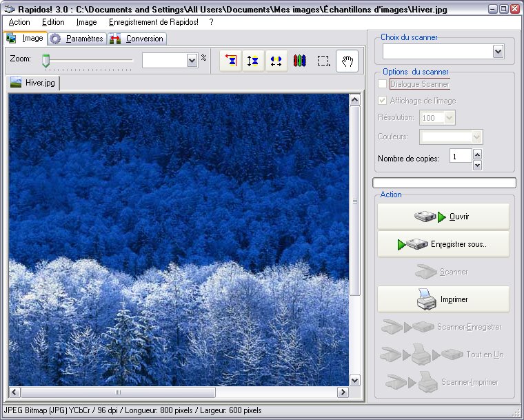Click the vertical flip toolbar icon

point(253,61)
